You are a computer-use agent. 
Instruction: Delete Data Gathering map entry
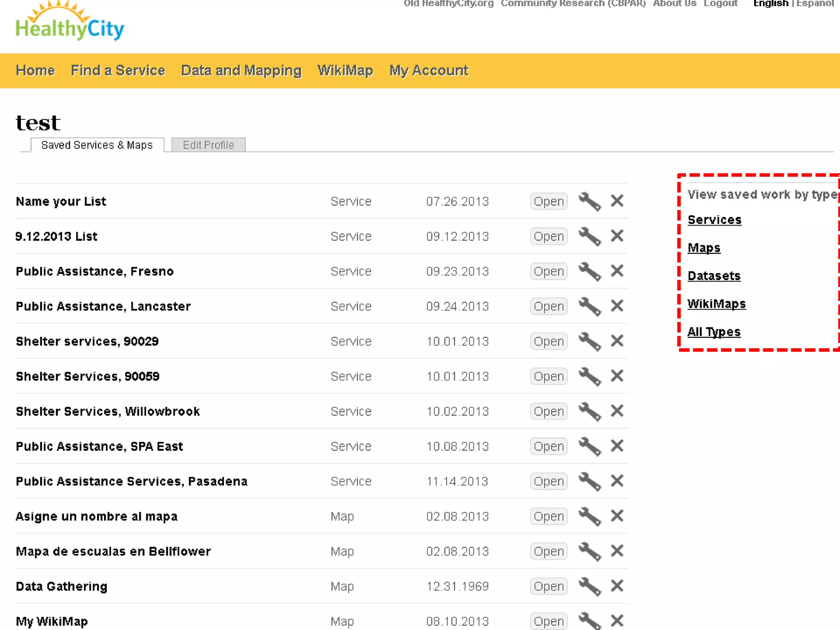617,586
